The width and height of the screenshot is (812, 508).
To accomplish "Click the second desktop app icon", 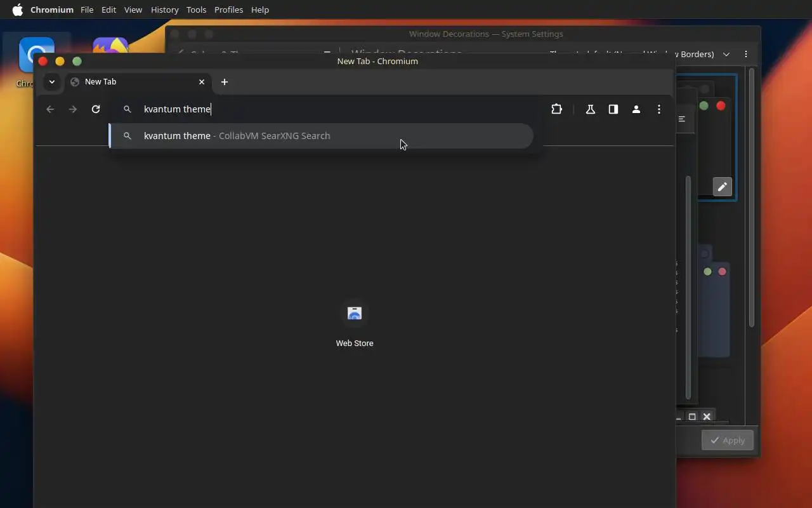I will 110,45.
